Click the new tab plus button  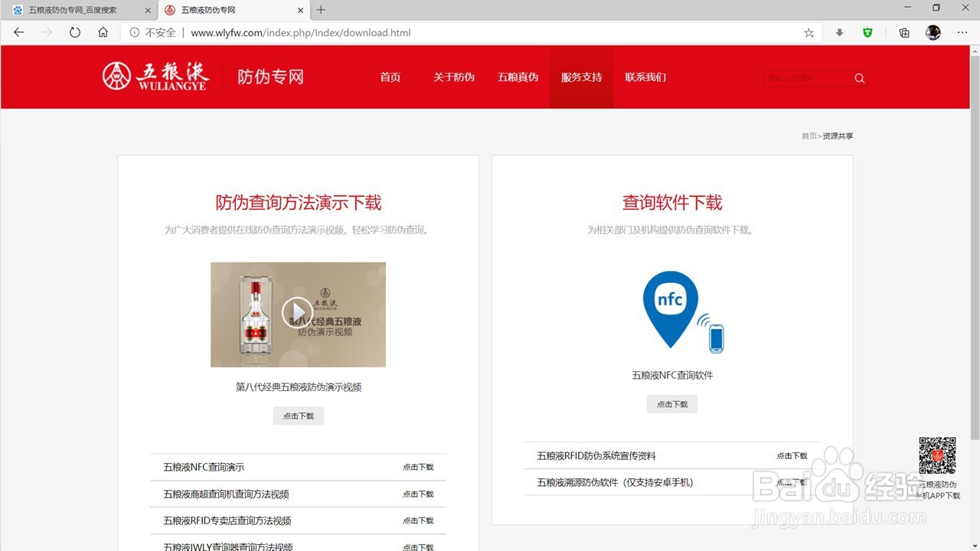click(320, 10)
